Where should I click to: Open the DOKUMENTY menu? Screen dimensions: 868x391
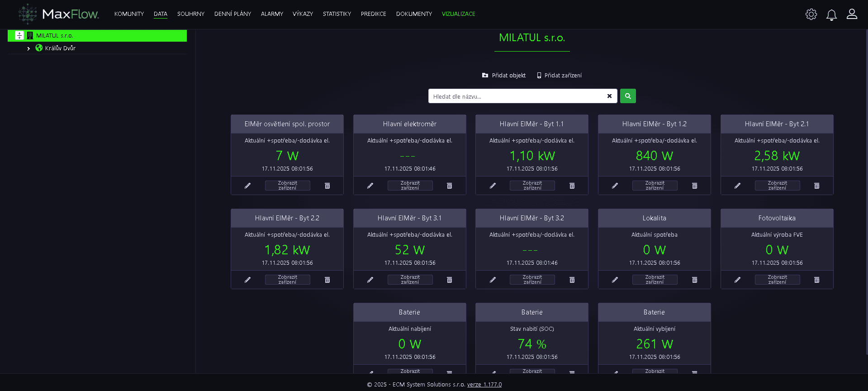[414, 14]
